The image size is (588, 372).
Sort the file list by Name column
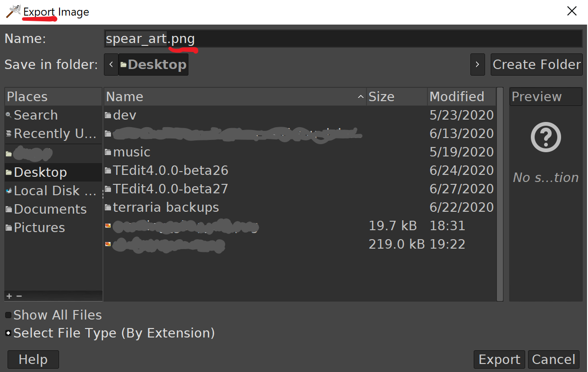(x=234, y=97)
